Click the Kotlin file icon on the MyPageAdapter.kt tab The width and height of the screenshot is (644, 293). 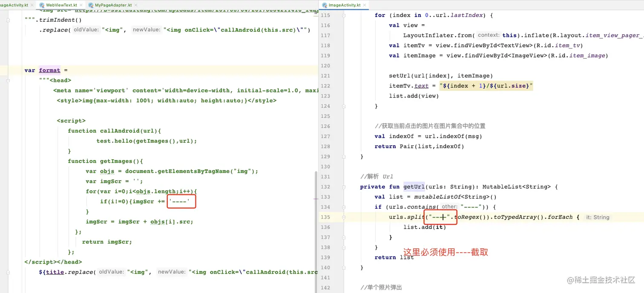tap(91, 5)
